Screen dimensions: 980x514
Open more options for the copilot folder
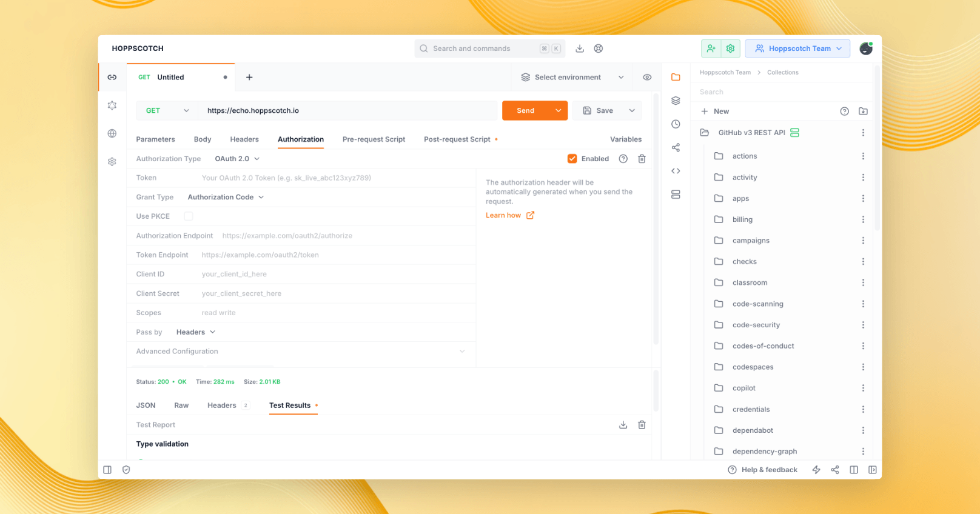click(863, 388)
